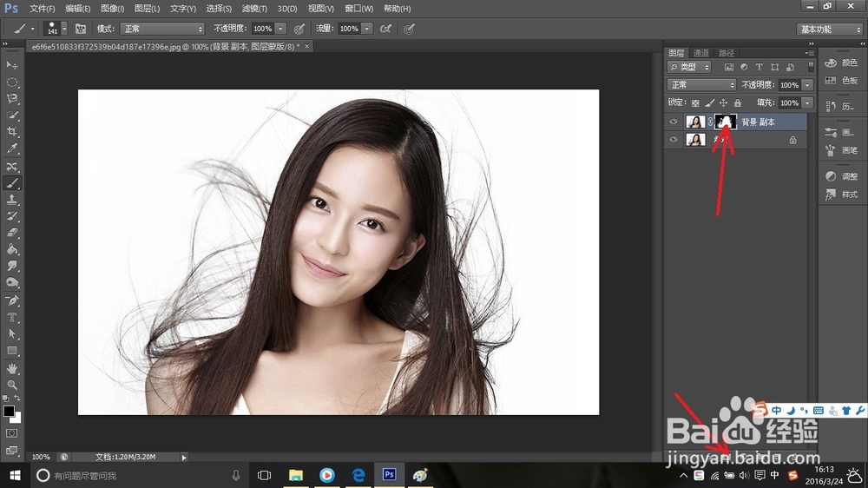Open the 滤镜(T) menu
Viewport: 868px width, 488px height.
coord(254,9)
